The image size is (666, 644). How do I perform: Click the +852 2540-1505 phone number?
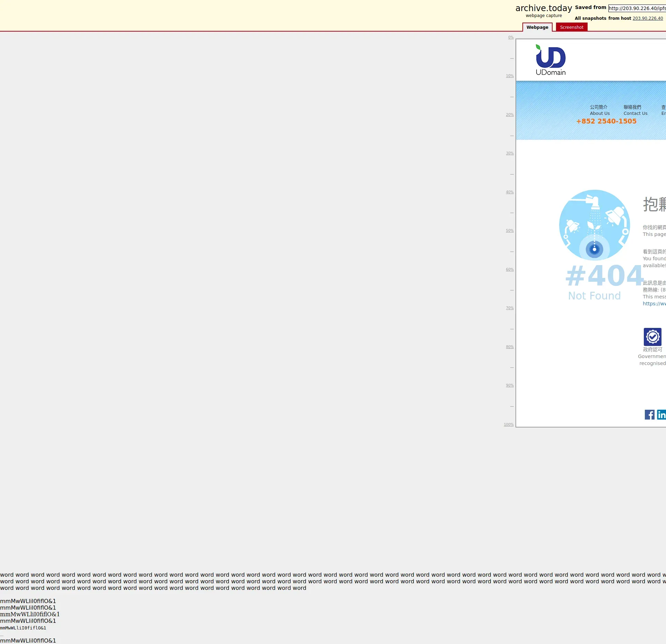coord(606,121)
